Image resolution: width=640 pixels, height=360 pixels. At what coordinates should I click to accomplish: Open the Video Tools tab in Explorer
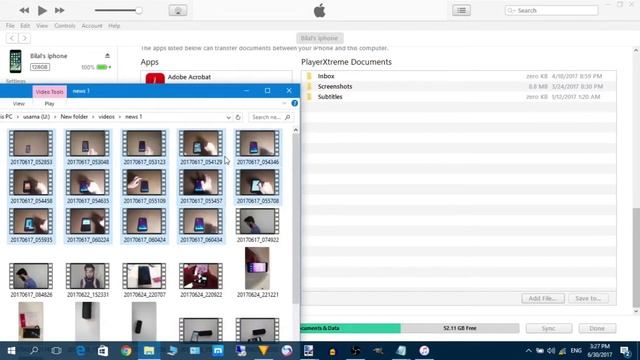(49, 92)
